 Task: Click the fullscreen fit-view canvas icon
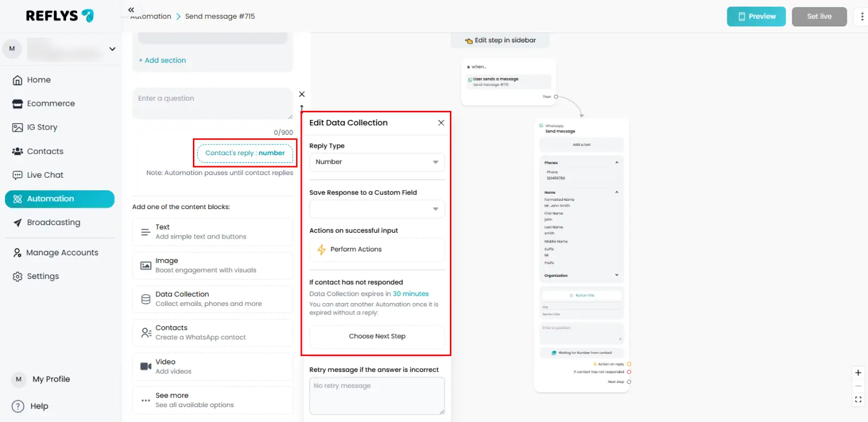coord(858,399)
